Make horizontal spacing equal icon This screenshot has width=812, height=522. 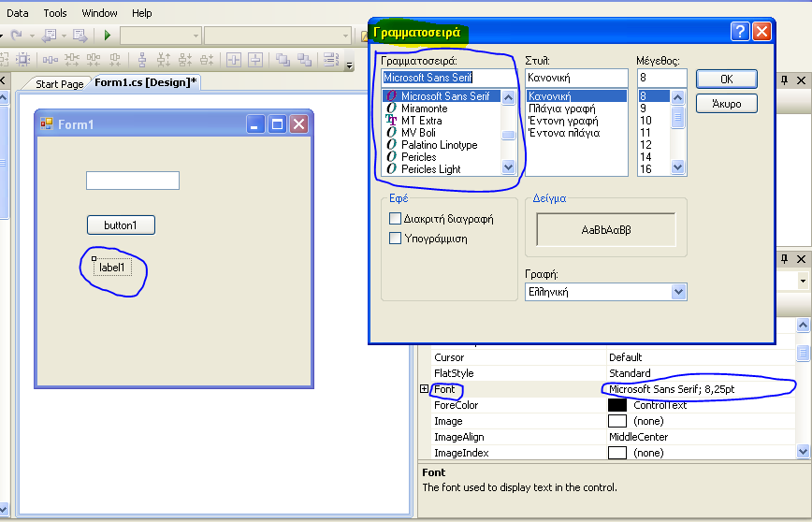(51, 60)
